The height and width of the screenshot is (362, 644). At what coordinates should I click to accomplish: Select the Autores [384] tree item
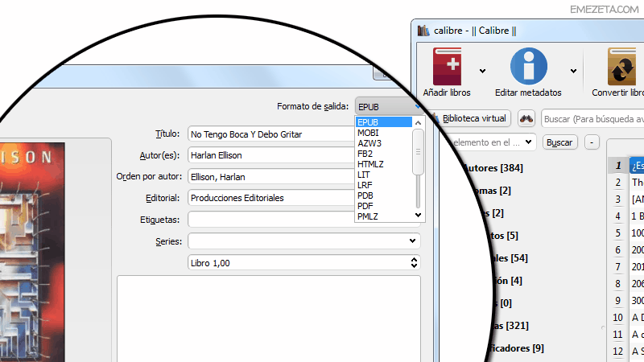[492, 168]
